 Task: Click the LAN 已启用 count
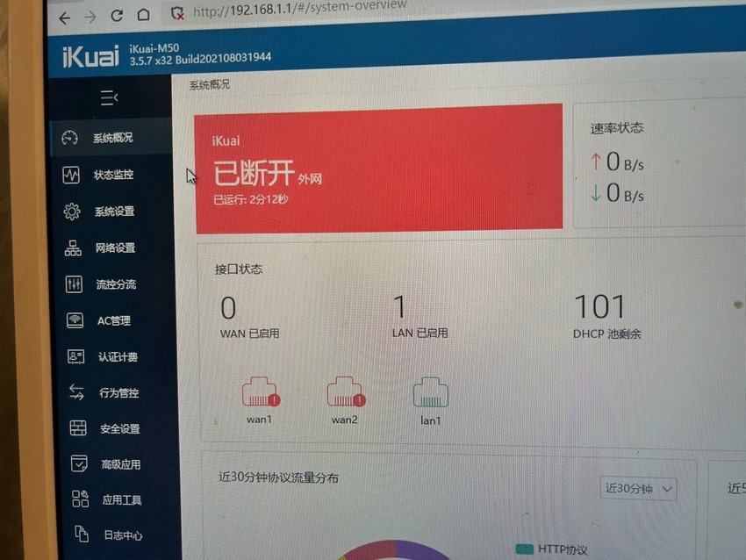pyautogui.click(x=399, y=307)
